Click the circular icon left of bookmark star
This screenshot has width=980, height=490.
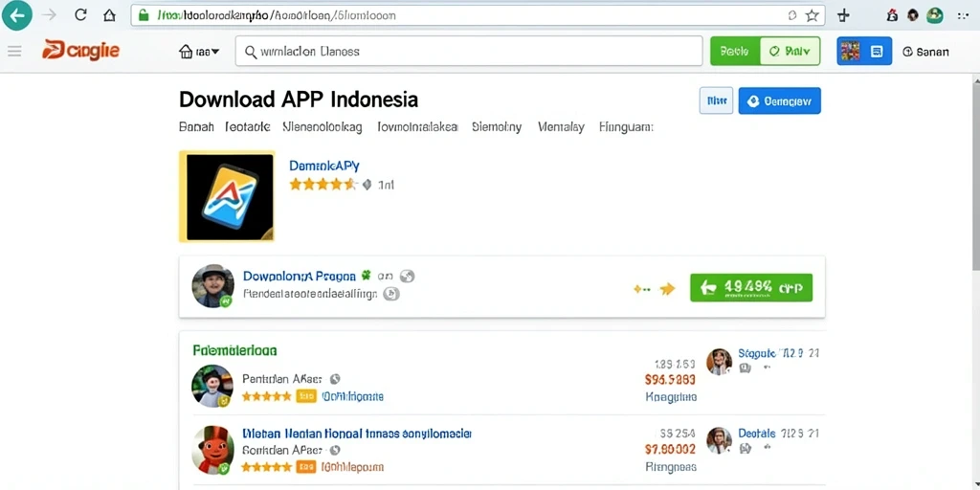(x=792, y=15)
